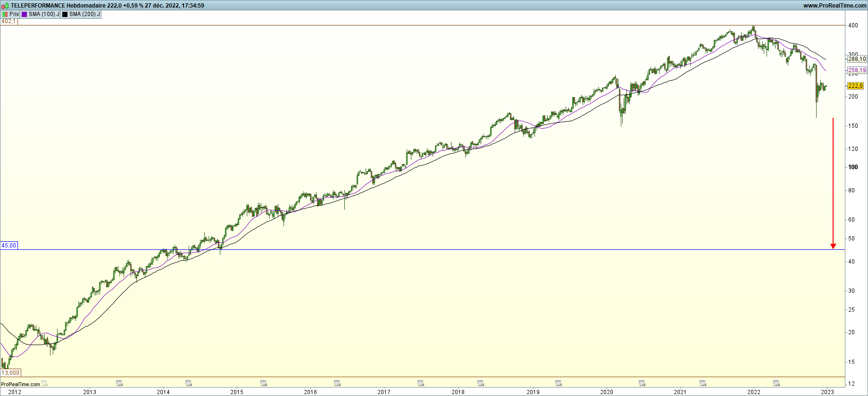Click the 2015 year label on time axis
Viewport: 868px width, 396px height.
(x=237, y=392)
